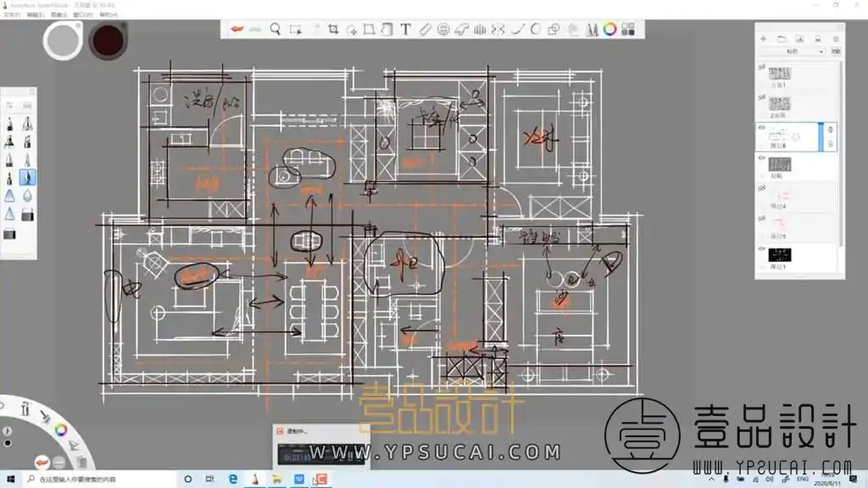
Task: Open the third menu in the menu bar
Action: (x=59, y=15)
